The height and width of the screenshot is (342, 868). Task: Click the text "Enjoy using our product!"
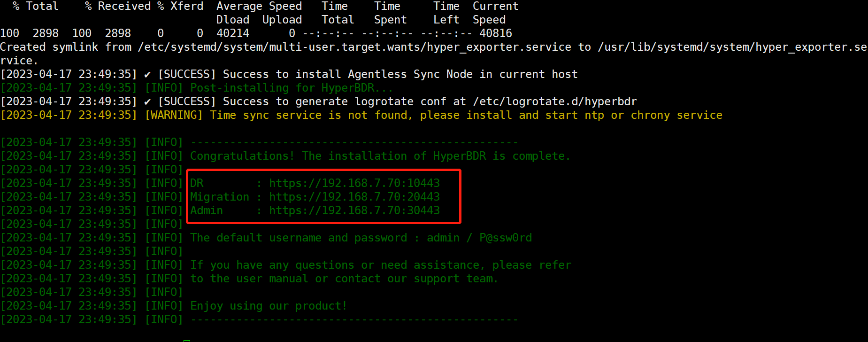point(269,306)
